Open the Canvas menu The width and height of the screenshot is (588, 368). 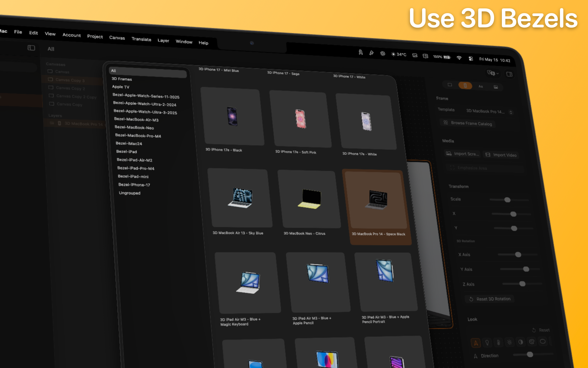tap(117, 38)
